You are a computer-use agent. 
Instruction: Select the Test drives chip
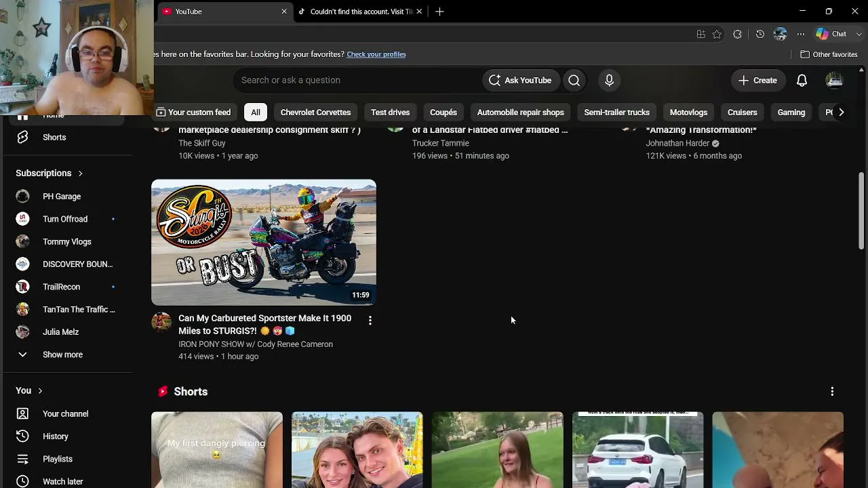(390, 113)
